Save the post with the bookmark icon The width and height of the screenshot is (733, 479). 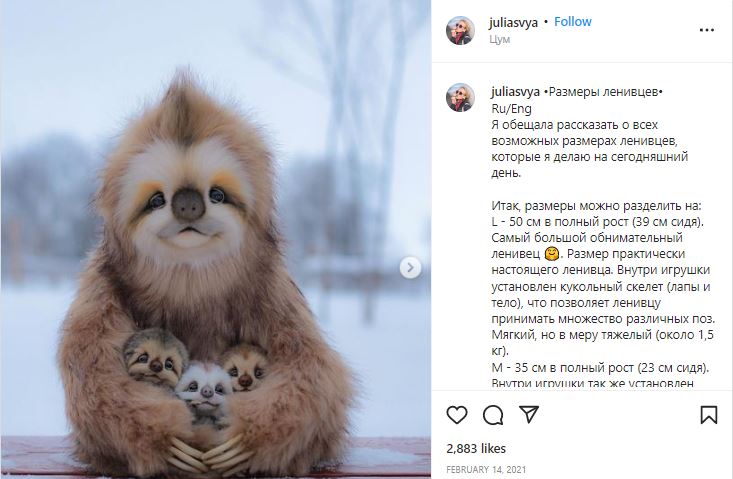(709, 415)
